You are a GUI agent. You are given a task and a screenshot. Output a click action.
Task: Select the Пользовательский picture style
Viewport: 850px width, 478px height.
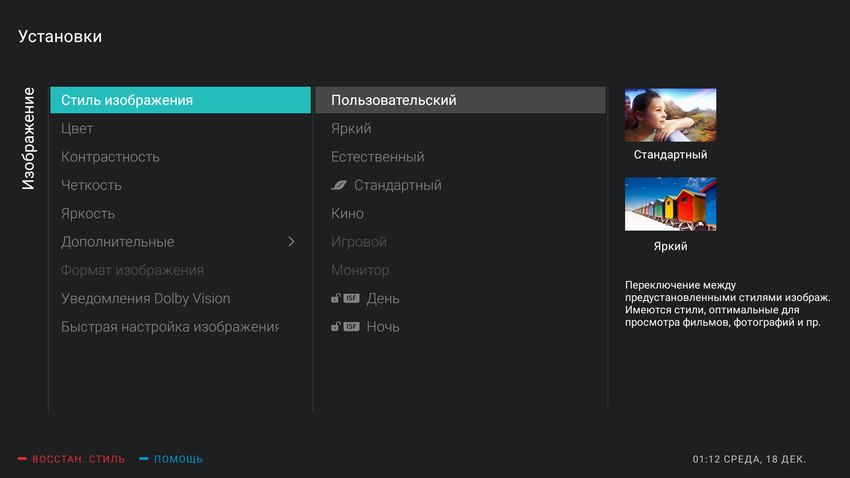click(394, 100)
